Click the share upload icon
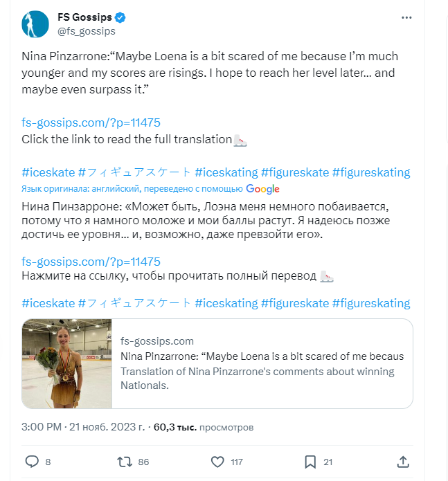 pos(403,462)
